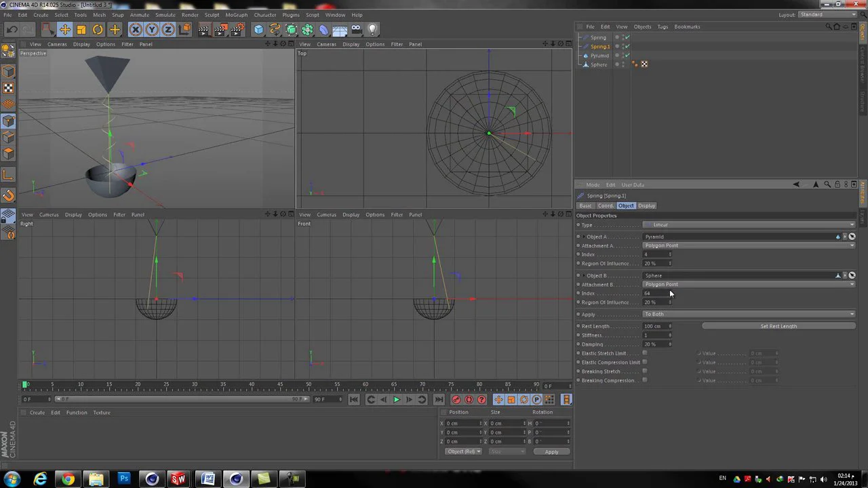Open Perspective viewport Cameras menu

[57, 44]
